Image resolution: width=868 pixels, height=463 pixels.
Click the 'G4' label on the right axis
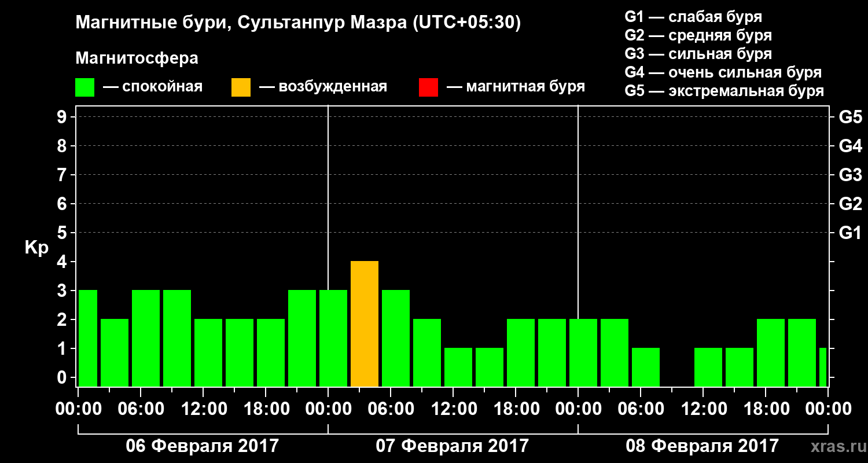pos(851,146)
